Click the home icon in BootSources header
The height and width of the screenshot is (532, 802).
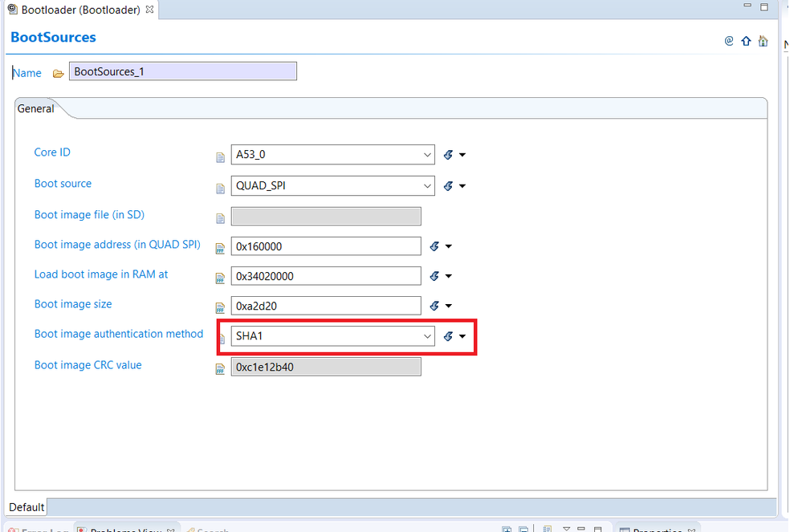(x=763, y=41)
